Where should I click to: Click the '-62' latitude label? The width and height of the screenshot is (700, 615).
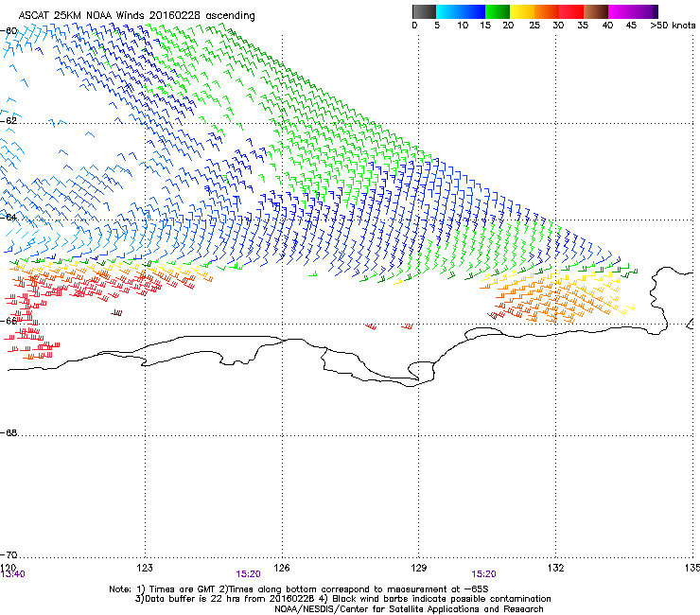pyautogui.click(x=9, y=120)
